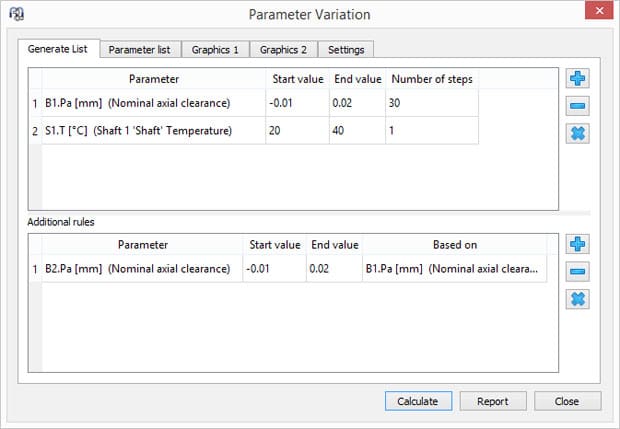This screenshot has height=429, width=620.
Task: Generate a Report
Action: 492,401
